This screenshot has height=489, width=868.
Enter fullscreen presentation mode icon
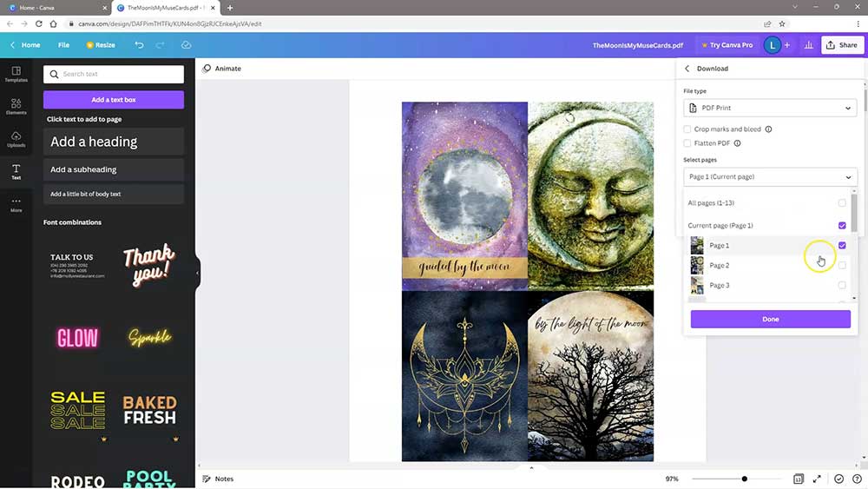[817, 479]
